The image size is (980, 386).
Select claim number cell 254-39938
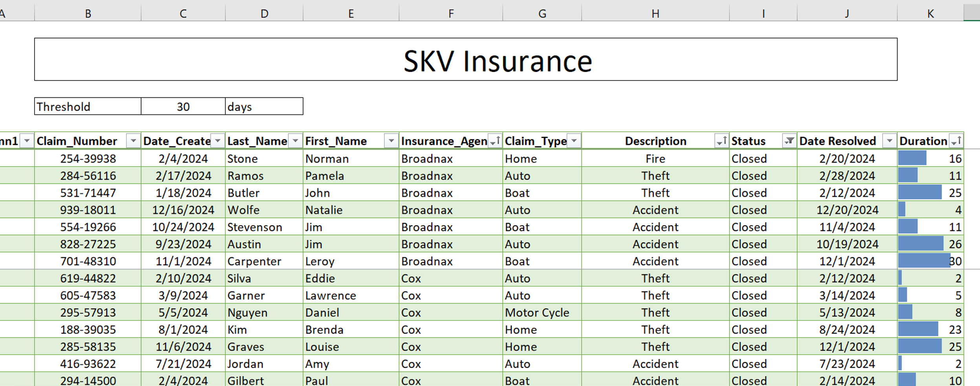click(88, 158)
